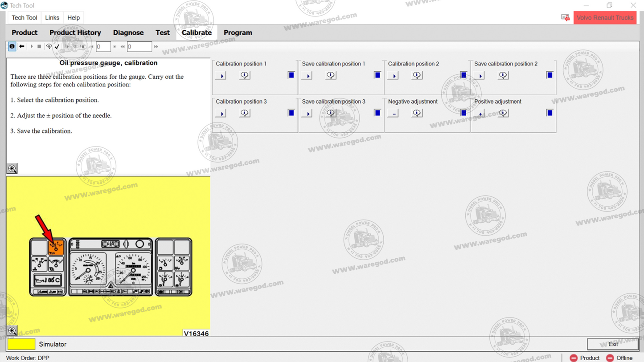Click the Volvo Renault Trucks button
644x362 pixels.
click(605, 18)
